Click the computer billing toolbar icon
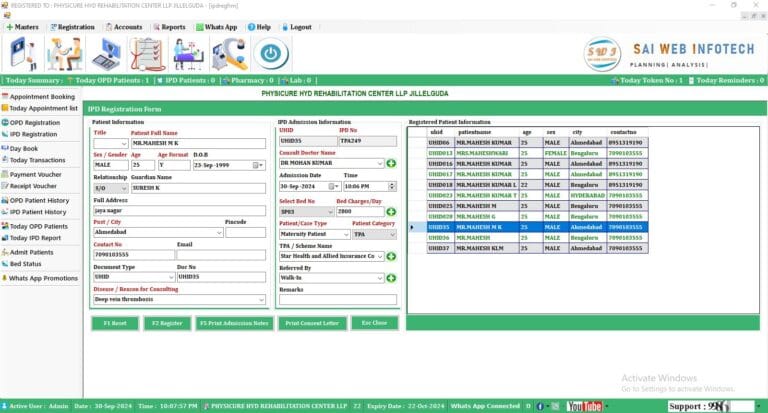The image size is (768, 413). click(107, 54)
